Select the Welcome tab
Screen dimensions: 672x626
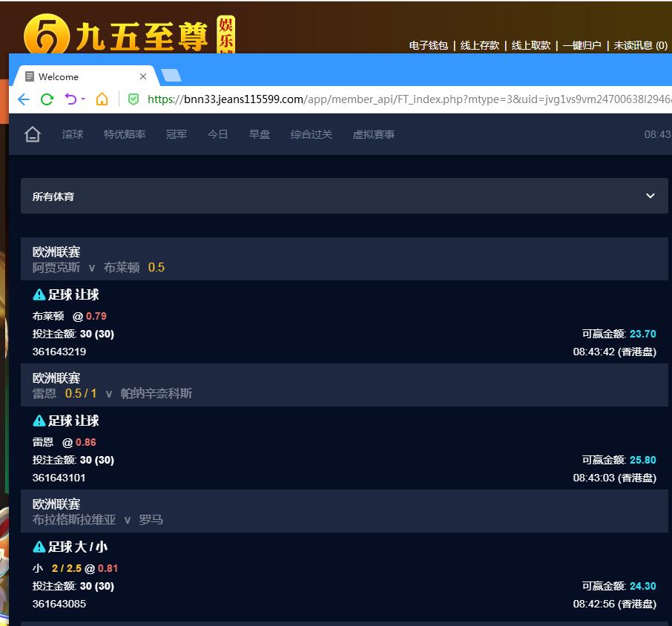point(86,76)
